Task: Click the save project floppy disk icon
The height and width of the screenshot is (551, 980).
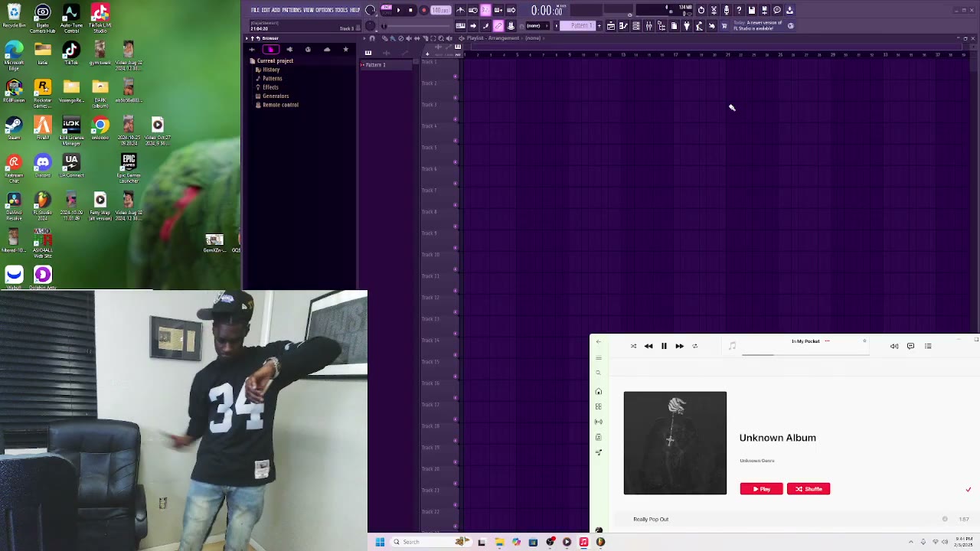Action: [752, 10]
